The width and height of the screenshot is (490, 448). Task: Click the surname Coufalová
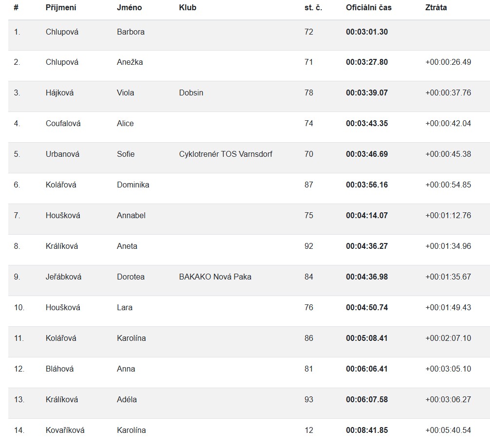coord(63,124)
